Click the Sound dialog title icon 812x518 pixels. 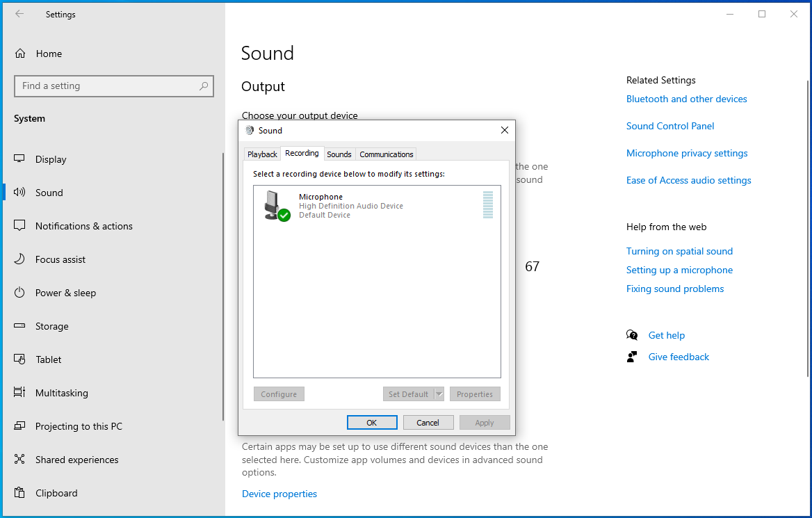pyautogui.click(x=250, y=131)
